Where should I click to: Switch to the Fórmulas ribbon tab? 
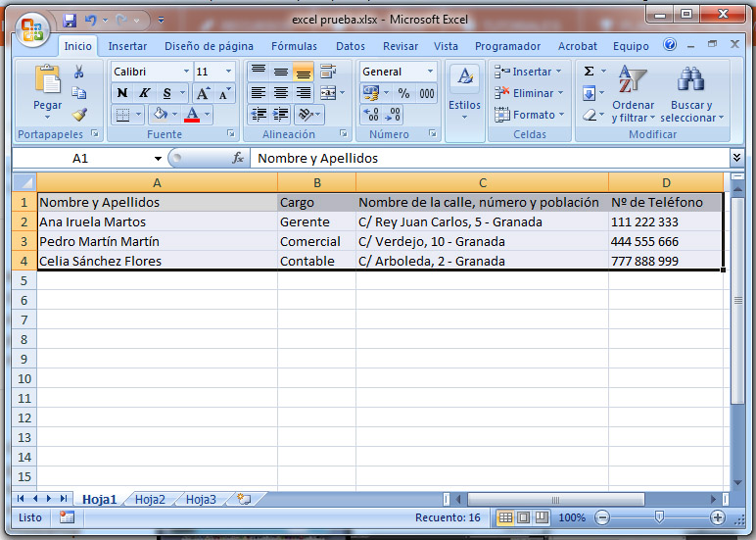[x=294, y=46]
